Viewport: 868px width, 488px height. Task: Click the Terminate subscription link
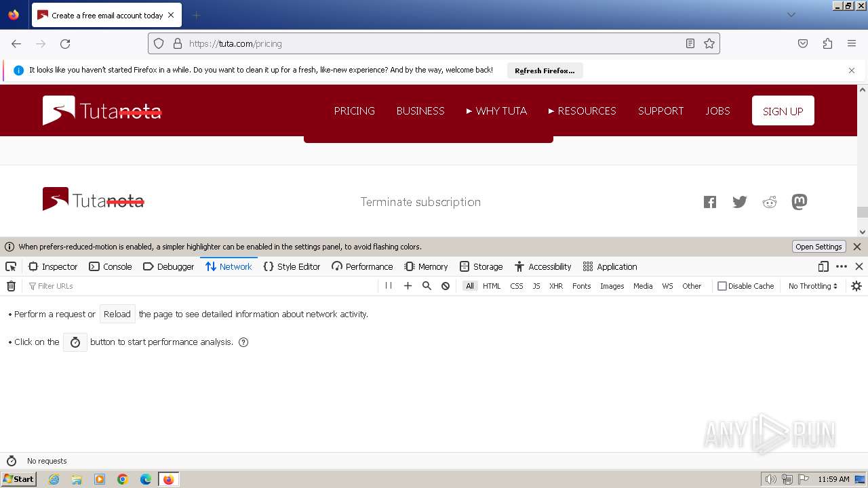(420, 202)
